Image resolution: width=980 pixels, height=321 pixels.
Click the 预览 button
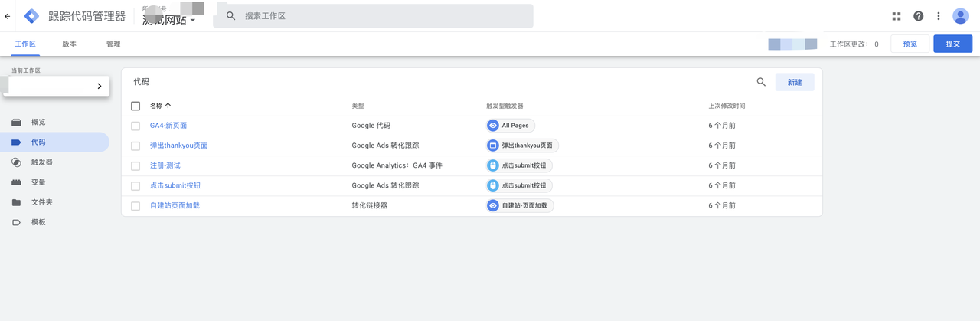click(x=910, y=44)
